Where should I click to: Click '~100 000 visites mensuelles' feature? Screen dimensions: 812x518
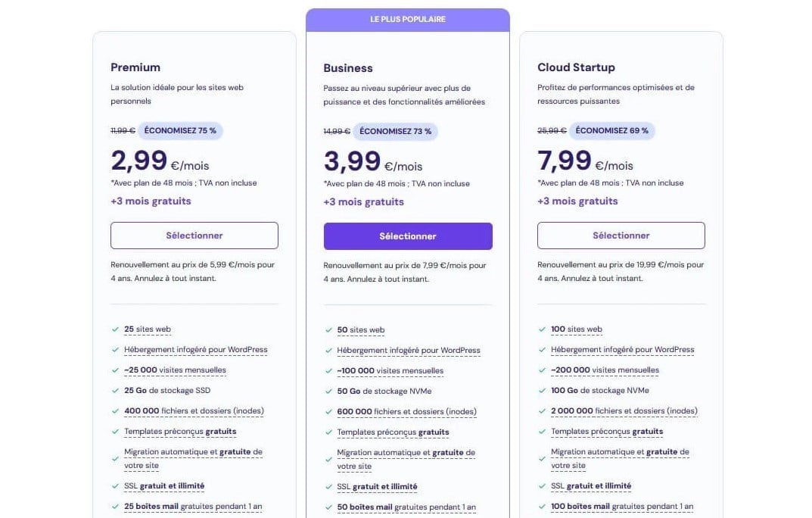[390, 371]
